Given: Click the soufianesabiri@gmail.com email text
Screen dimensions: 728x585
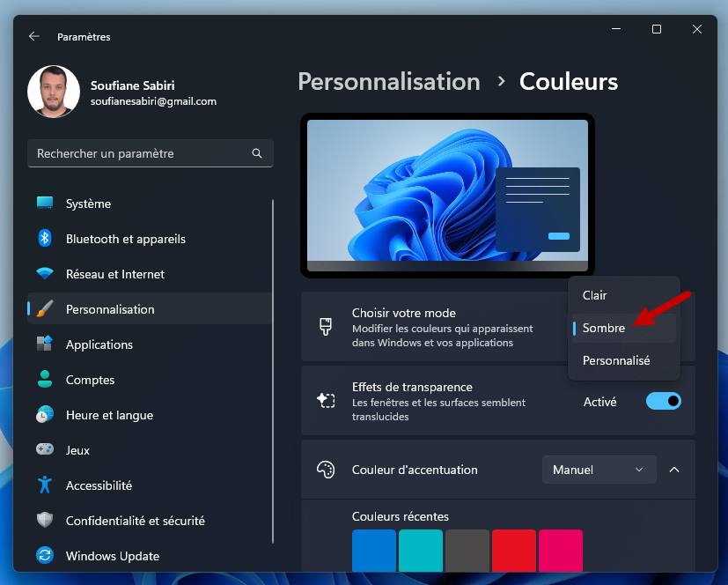Looking at the screenshot, I should 153,101.
